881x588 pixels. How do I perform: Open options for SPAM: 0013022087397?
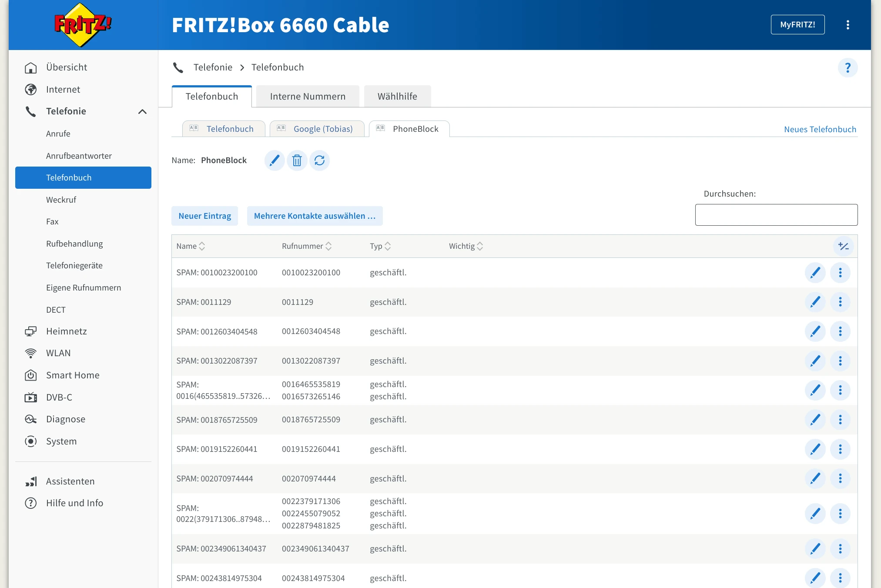[x=840, y=361]
